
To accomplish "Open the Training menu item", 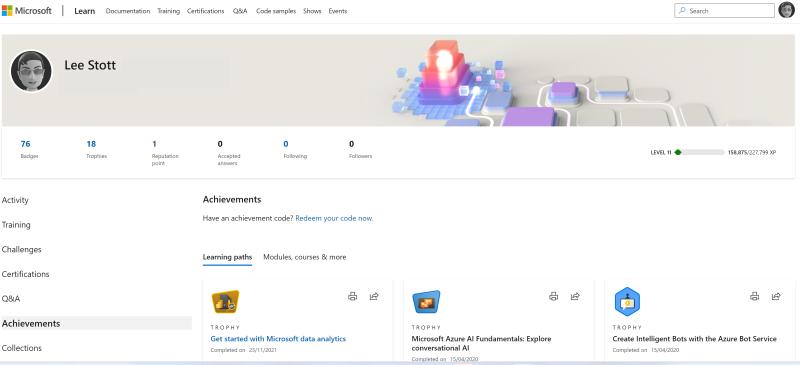I will point(168,11).
